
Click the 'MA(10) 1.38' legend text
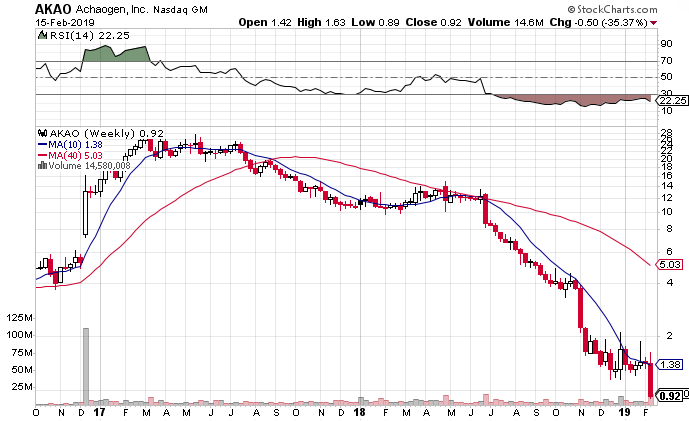coord(75,145)
